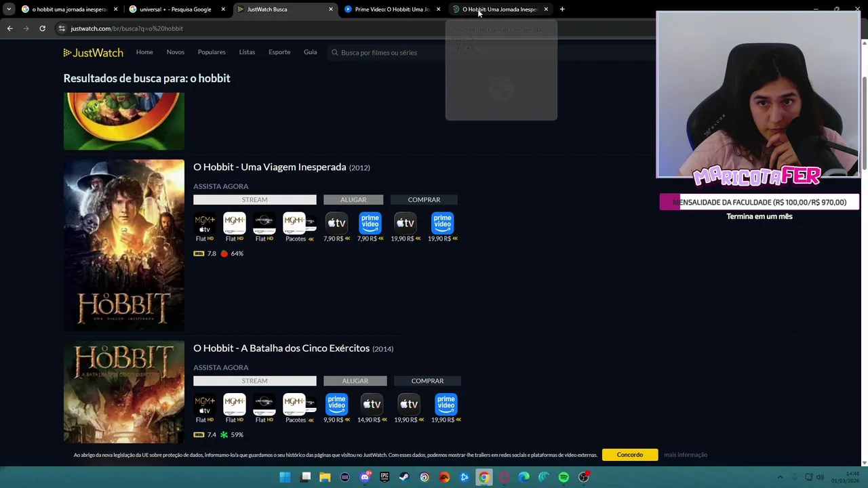
Task: Click the JustWatch logo
Action: point(93,52)
